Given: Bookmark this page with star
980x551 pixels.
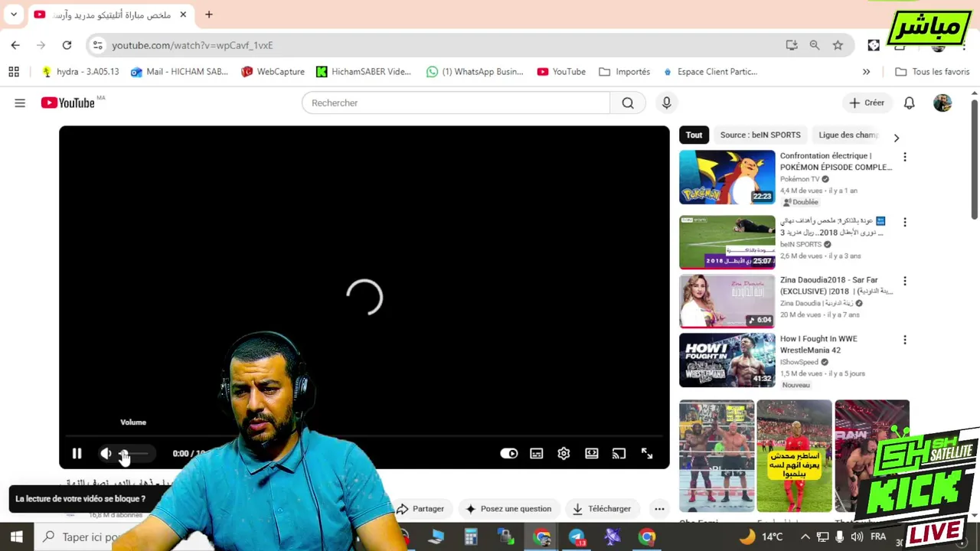Looking at the screenshot, I should pos(838,45).
